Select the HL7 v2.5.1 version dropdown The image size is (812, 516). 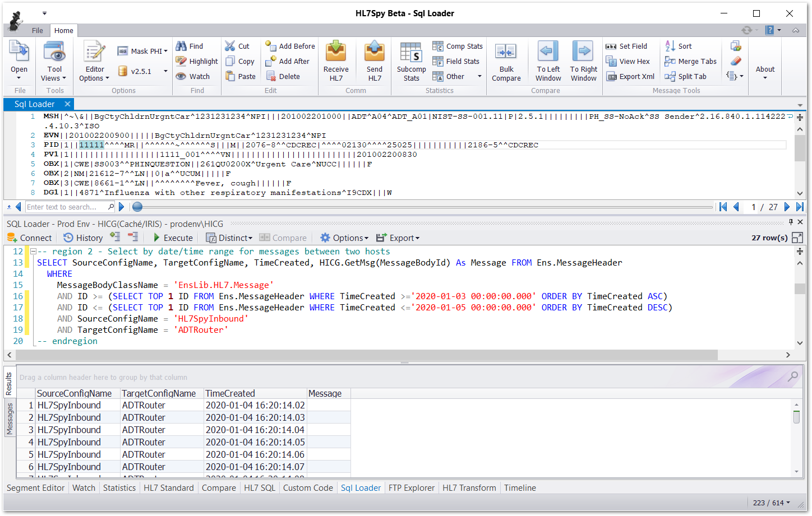coord(142,71)
